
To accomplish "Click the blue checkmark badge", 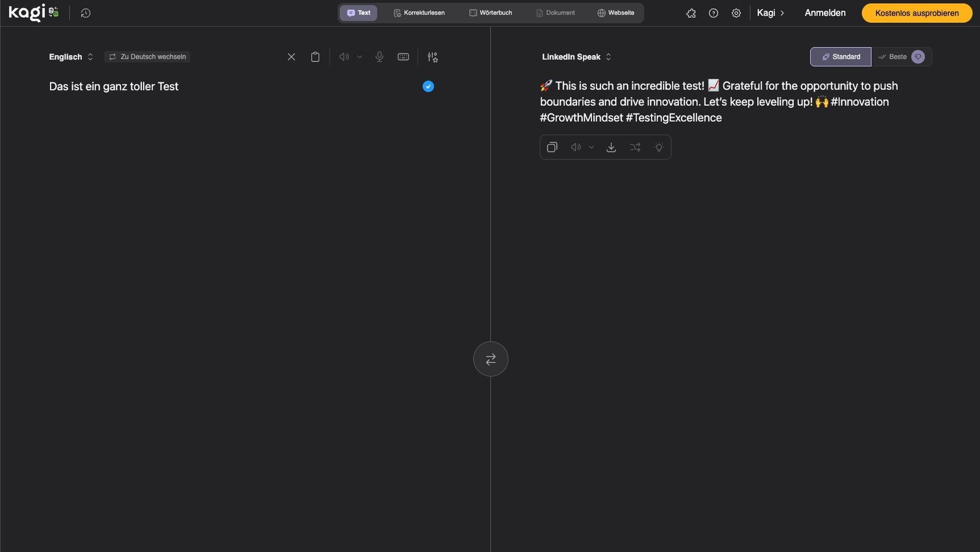I will pos(428,86).
